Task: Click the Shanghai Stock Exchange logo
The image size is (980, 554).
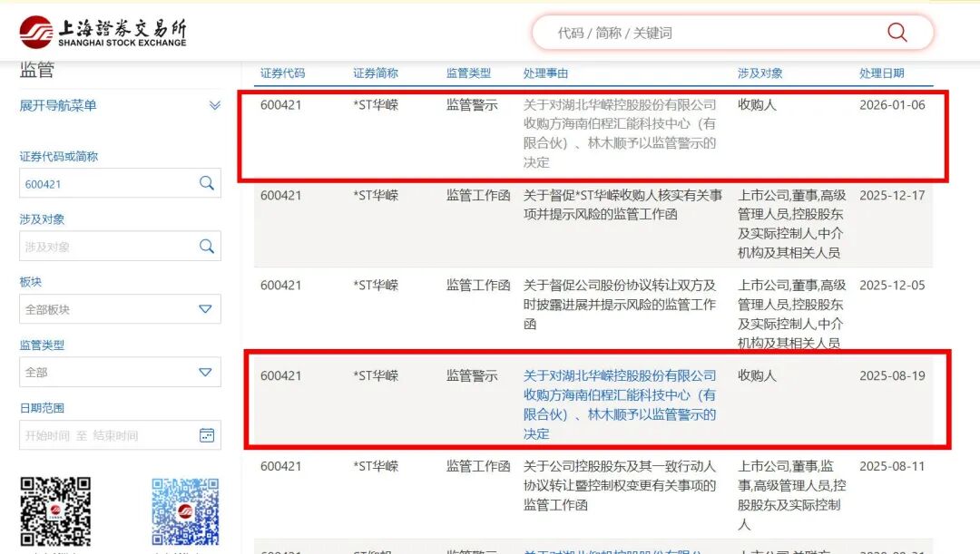Action: click(x=103, y=33)
